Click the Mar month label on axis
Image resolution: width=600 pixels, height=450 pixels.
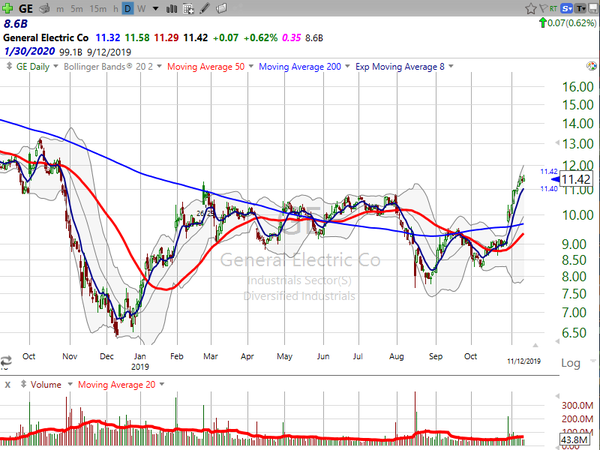[210, 356]
